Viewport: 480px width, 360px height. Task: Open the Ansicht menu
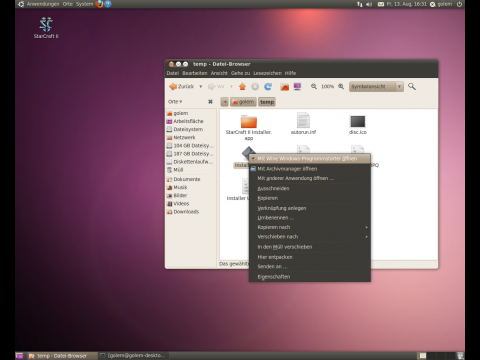219,73
